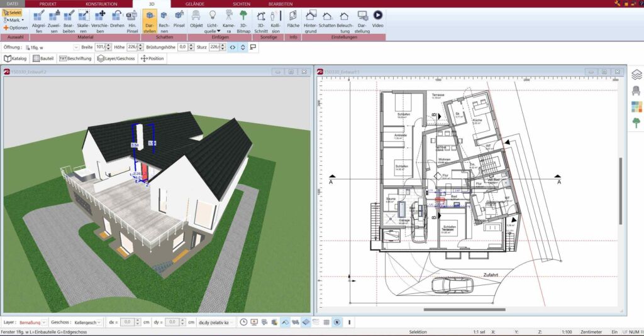Screen dimensions: 644x336
Task: Start the Video tool
Action: (377, 19)
